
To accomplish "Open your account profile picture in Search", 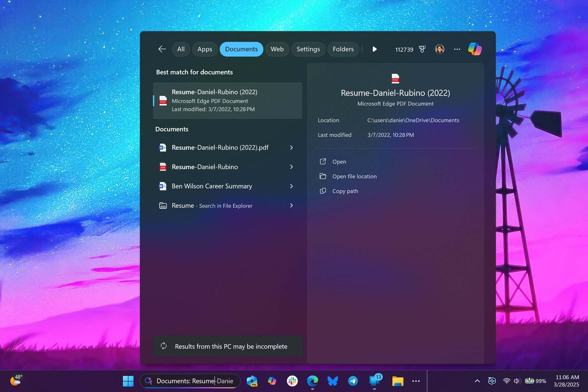I will (x=440, y=49).
